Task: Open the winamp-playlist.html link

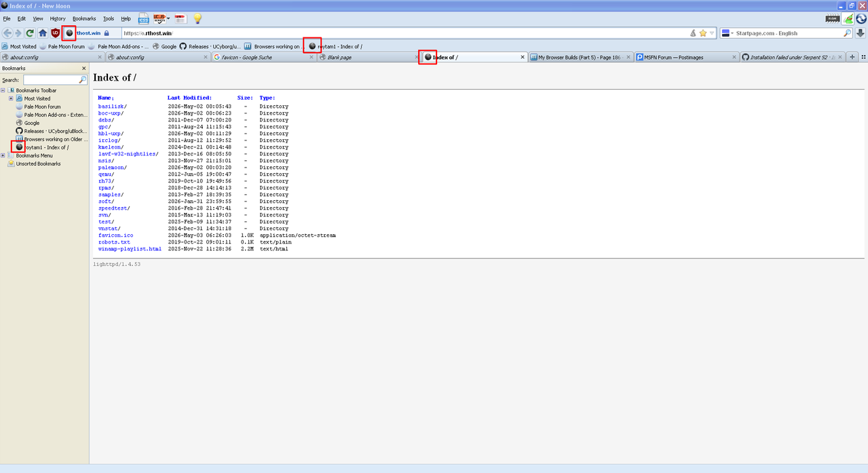Action: (x=130, y=249)
